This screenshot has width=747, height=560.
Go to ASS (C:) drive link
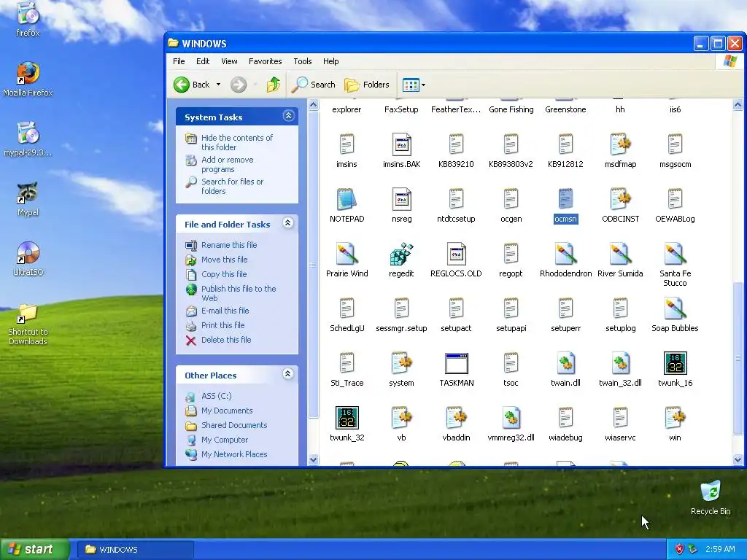[216, 396]
